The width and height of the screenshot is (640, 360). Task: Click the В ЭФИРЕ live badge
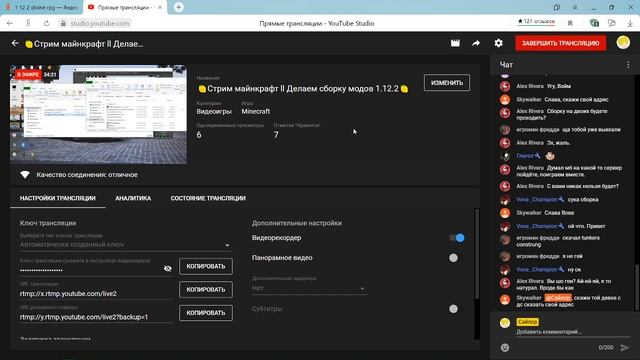(28, 75)
